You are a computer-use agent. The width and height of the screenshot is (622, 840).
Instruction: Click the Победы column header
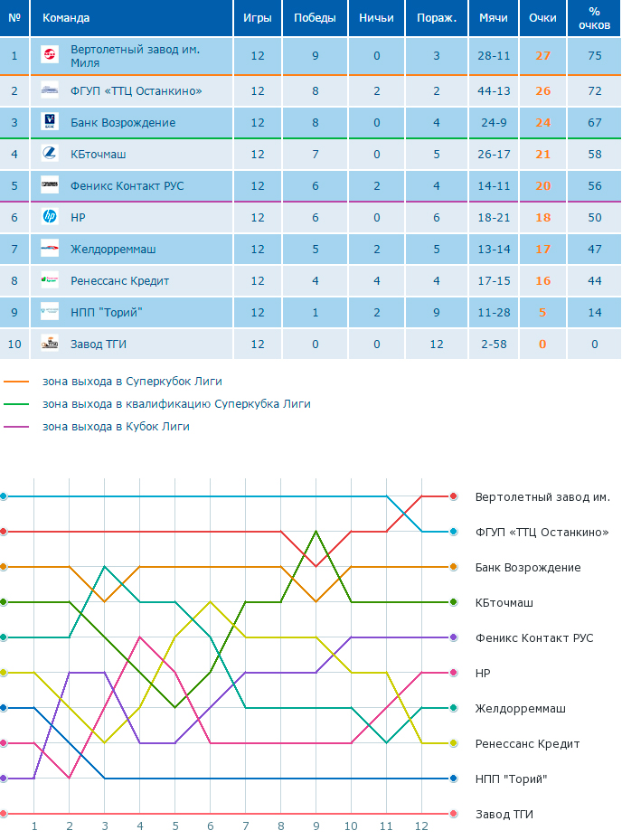pyautogui.click(x=315, y=18)
